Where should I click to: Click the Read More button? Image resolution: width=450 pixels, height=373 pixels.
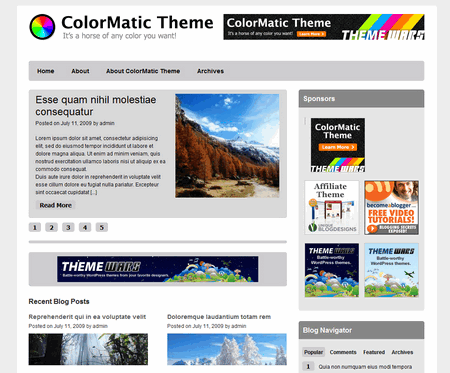tap(56, 205)
